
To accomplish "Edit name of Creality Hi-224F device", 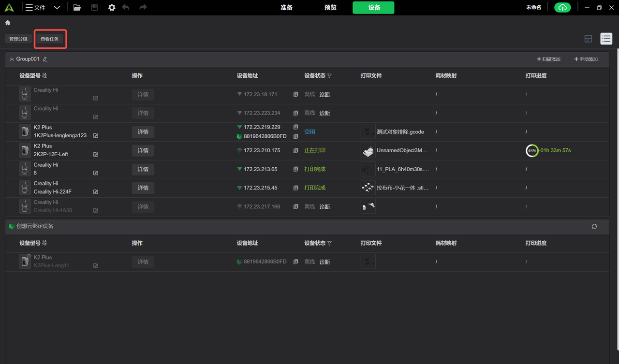I will (96, 192).
